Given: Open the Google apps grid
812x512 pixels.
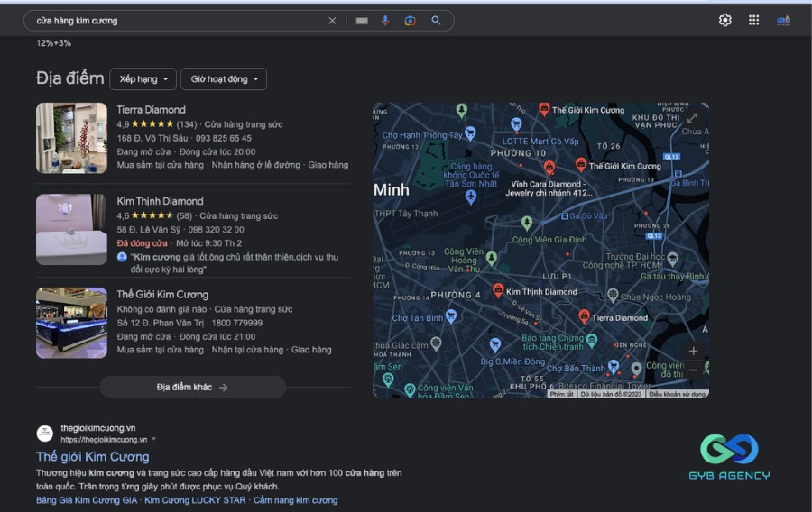Looking at the screenshot, I should [754, 20].
